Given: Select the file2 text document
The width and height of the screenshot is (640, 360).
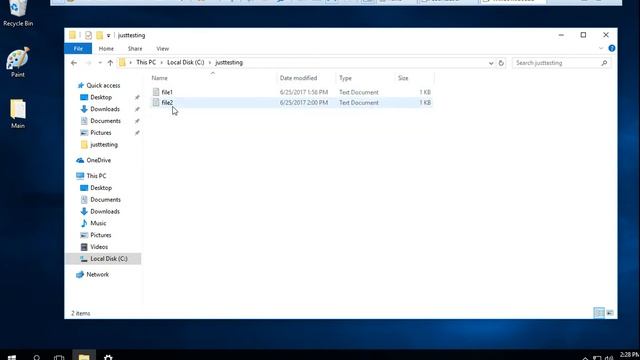Looking at the screenshot, I should click(x=167, y=102).
